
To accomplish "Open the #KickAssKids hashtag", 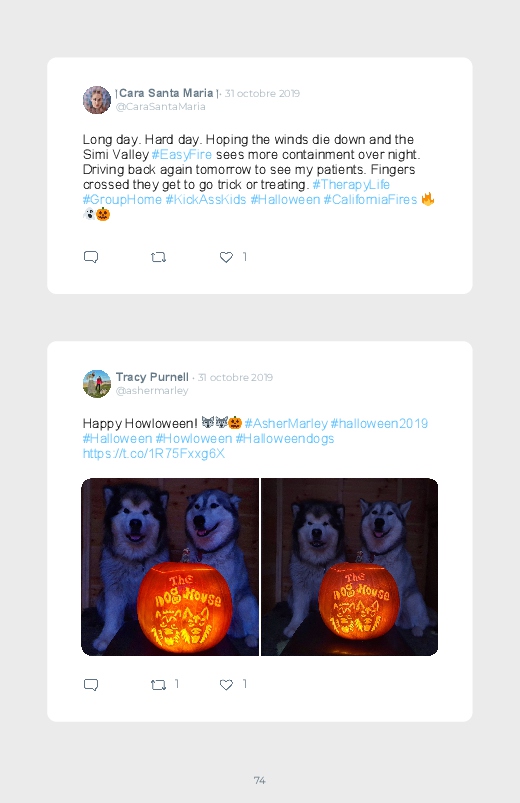I will 206,199.
